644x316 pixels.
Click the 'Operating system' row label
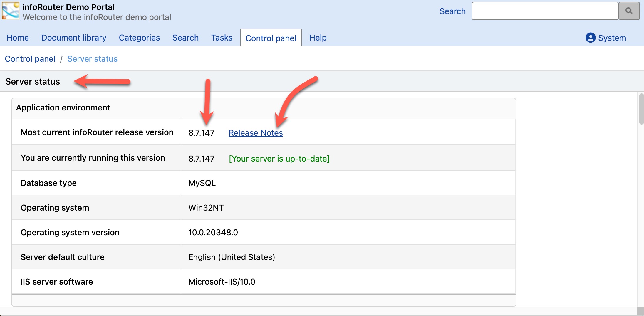tap(55, 208)
